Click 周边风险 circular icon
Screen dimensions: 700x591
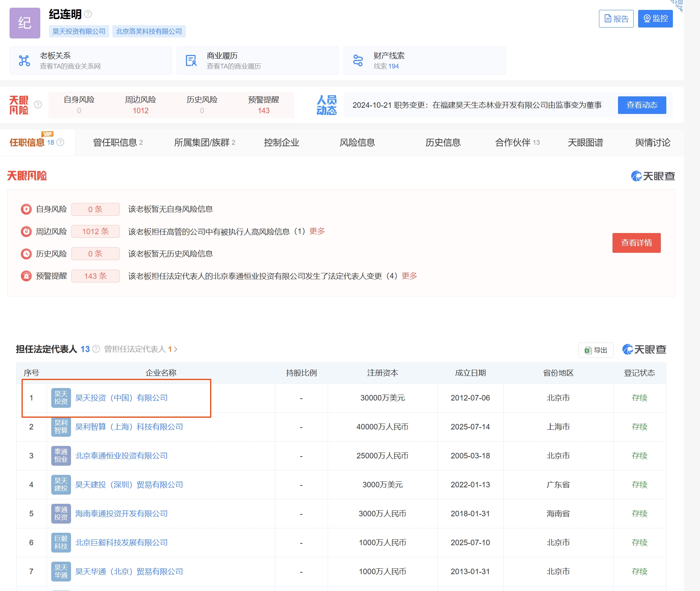(26, 232)
